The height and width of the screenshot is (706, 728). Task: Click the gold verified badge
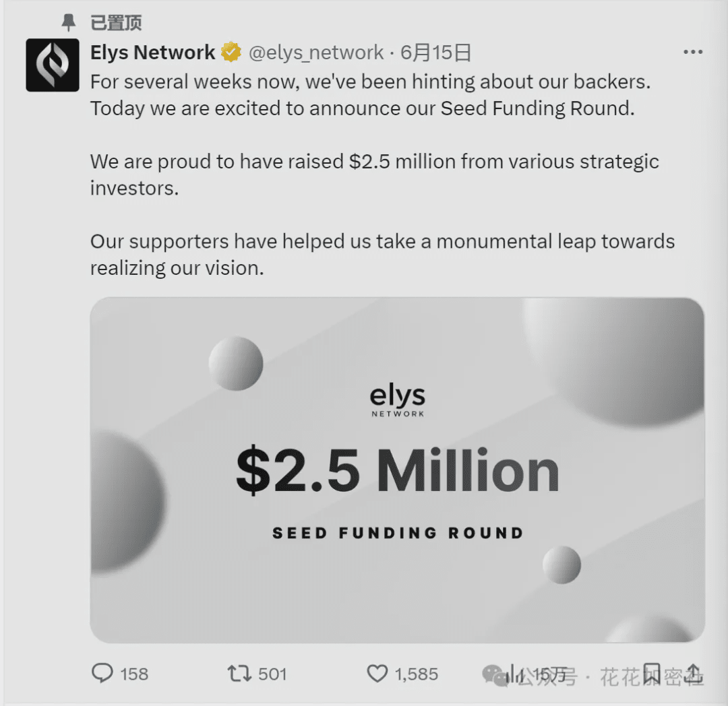pos(231,52)
